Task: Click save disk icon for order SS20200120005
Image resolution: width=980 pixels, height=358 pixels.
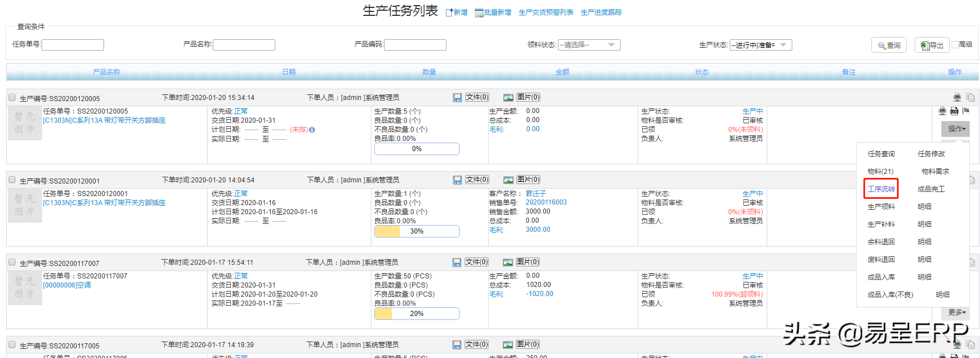Action: pyautogui.click(x=457, y=98)
